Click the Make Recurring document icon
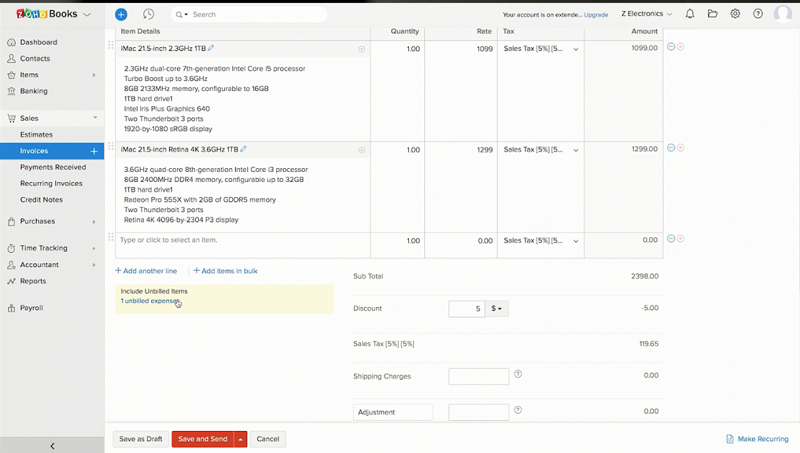The height and width of the screenshot is (453, 800). point(730,439)
